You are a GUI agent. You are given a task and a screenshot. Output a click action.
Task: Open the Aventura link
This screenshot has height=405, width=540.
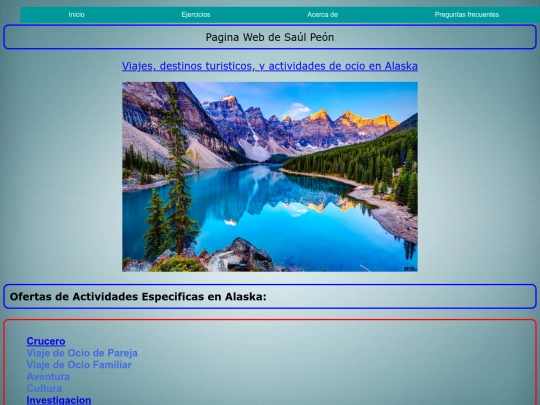[48, 376]
